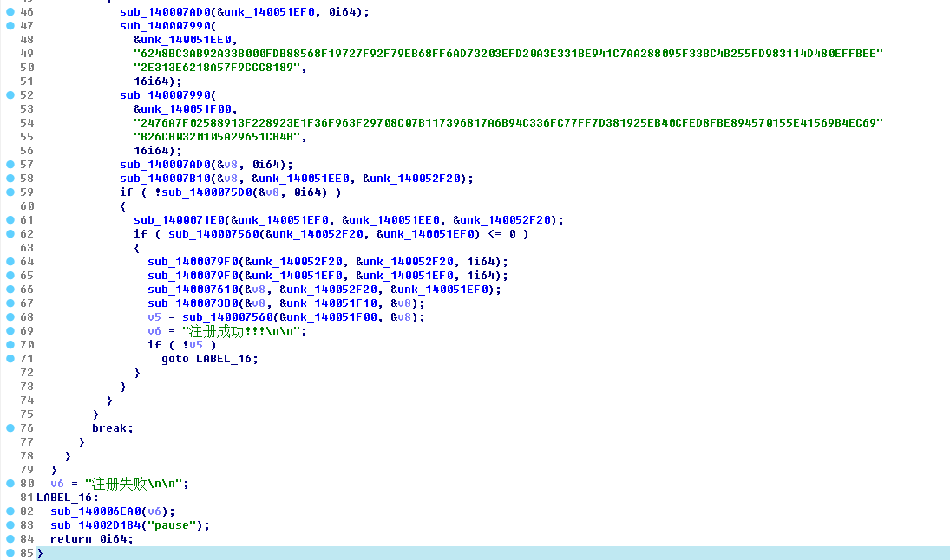950x560 pixels.
Task: Select the "pause" string argument
Action: coord(172,524)
